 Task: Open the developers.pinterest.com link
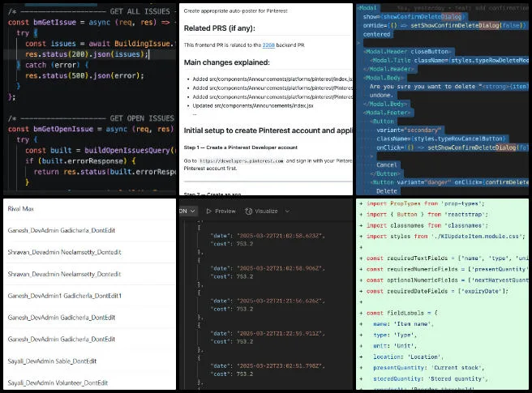point(241,161)
